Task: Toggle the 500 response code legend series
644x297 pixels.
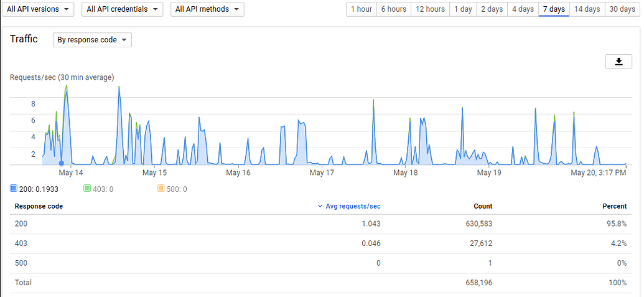Action: point(161,189)
